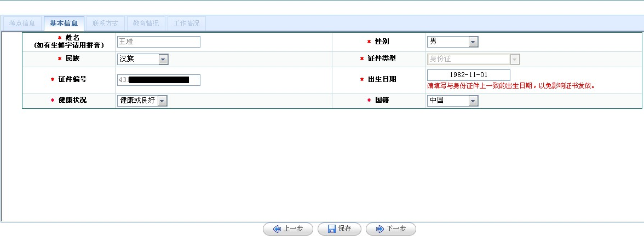Click the 证件编号 field label
644x240 pixels.
[72, 79]
